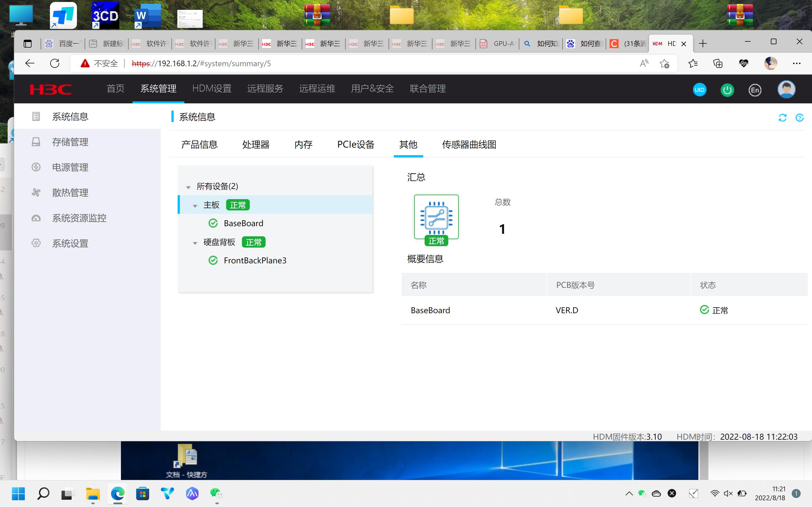Open 系统设置 in the sidebar

click(x=70, y=243)
